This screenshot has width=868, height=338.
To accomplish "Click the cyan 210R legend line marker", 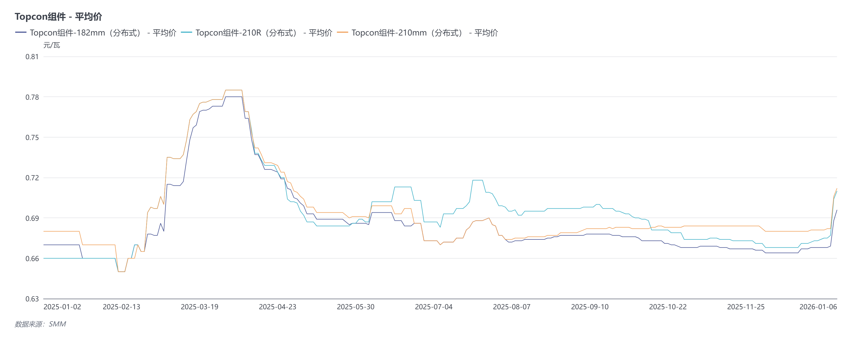I will pos(186,32).
